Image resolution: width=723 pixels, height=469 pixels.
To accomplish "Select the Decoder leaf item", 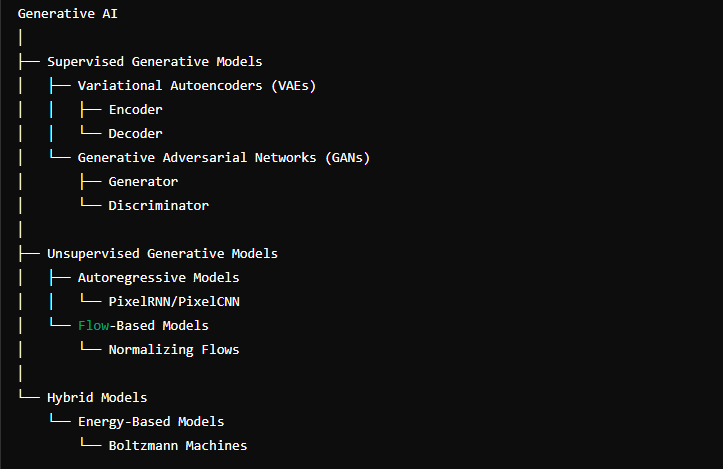I will [x=136, y=134].
